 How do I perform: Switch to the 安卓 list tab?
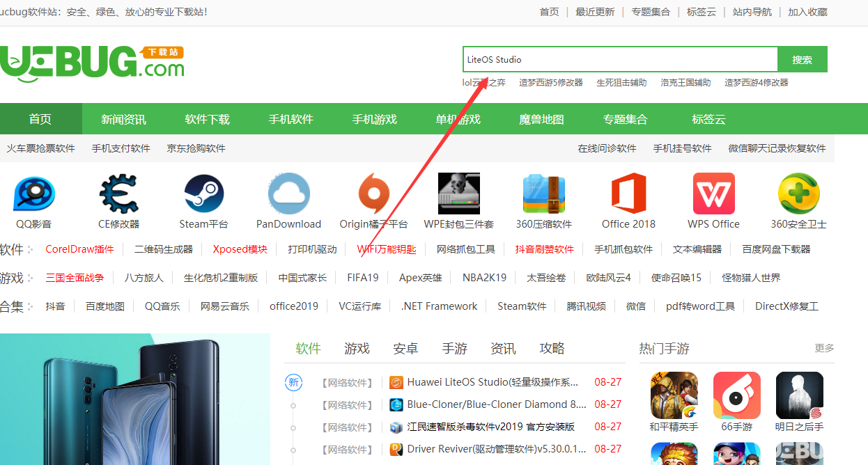click(406, 348)
